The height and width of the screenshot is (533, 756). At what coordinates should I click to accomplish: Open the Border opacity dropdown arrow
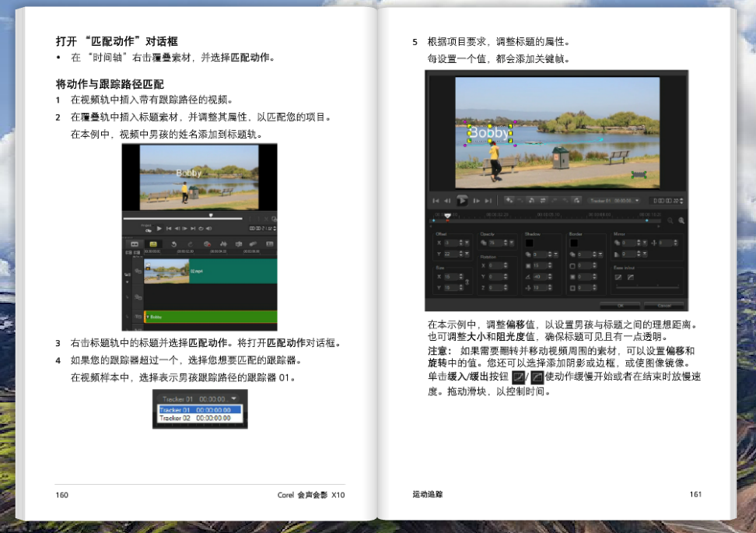[x=600, y=254]
